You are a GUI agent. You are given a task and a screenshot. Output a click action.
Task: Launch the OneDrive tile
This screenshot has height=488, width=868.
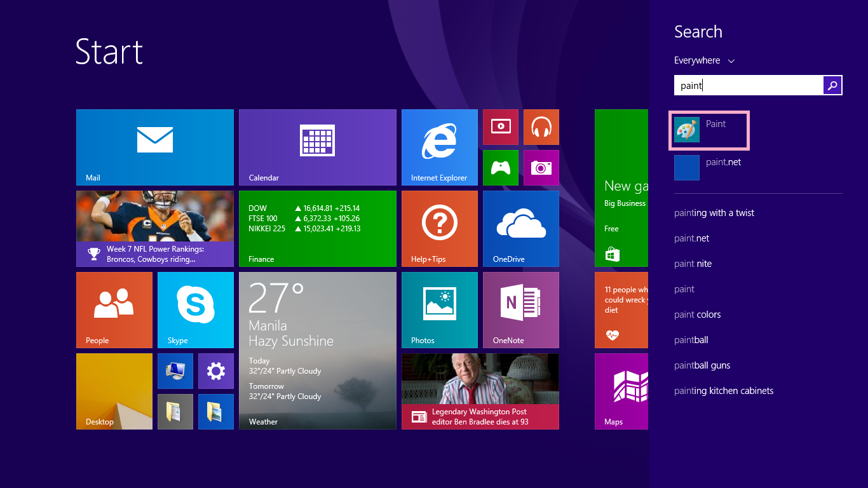click(x=521, y=229)
